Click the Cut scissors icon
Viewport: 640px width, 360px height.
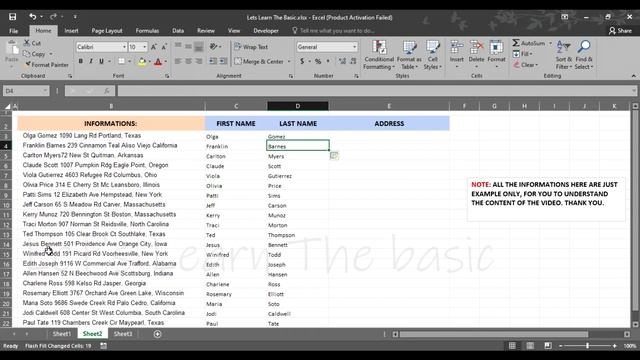click(27, 43)
